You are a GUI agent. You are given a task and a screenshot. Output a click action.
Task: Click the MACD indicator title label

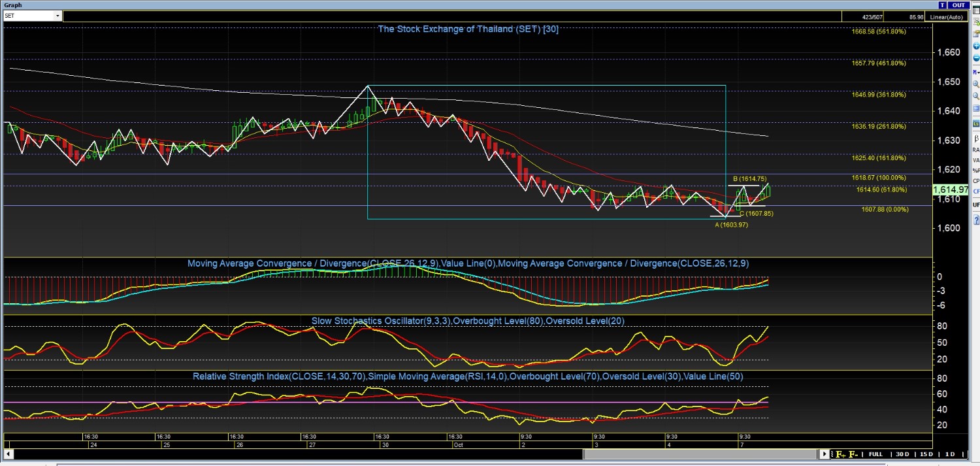468,263
